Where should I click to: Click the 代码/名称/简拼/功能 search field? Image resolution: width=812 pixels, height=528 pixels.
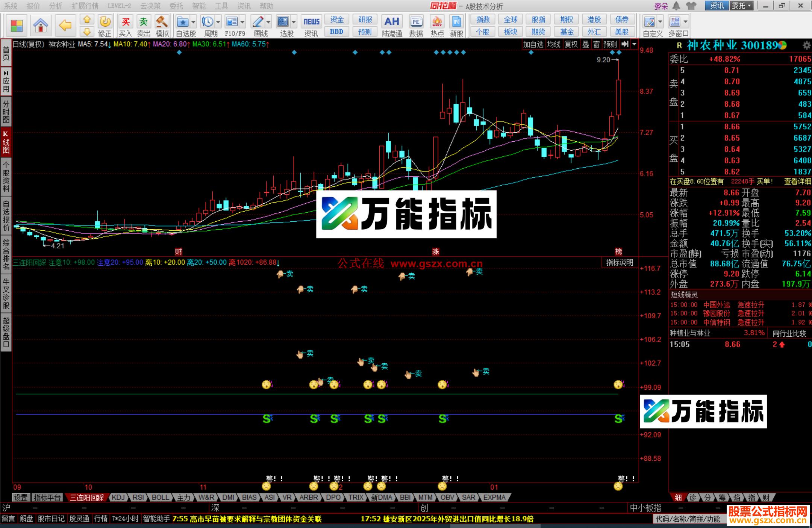tap(688, 519)
